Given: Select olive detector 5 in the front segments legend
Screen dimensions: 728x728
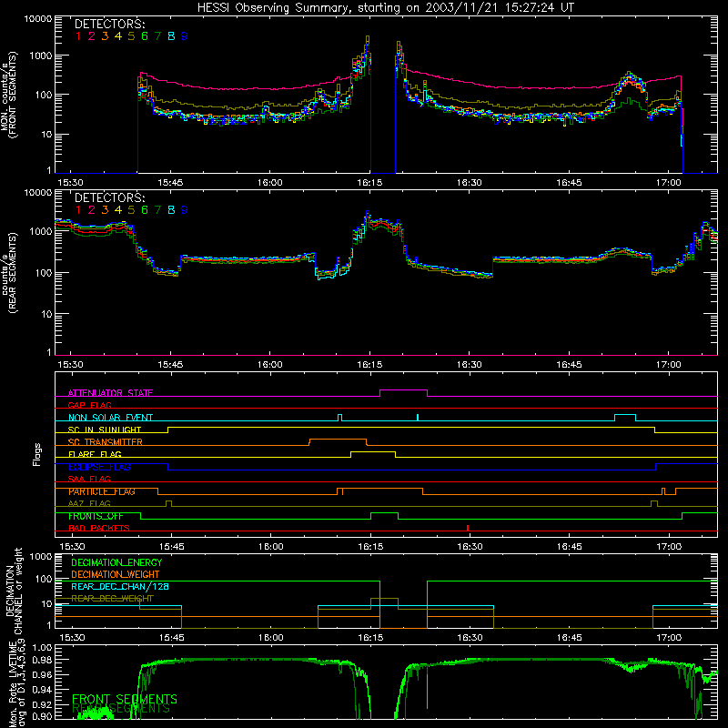Looking at the screenshot, I should [131, 36].
